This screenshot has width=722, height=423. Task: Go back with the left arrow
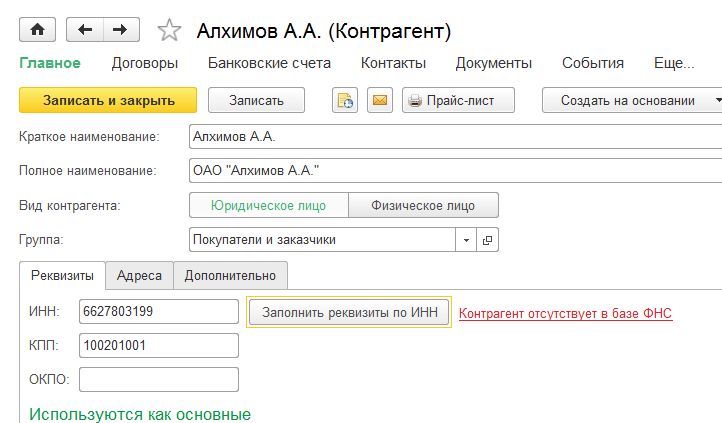(84, 30)
